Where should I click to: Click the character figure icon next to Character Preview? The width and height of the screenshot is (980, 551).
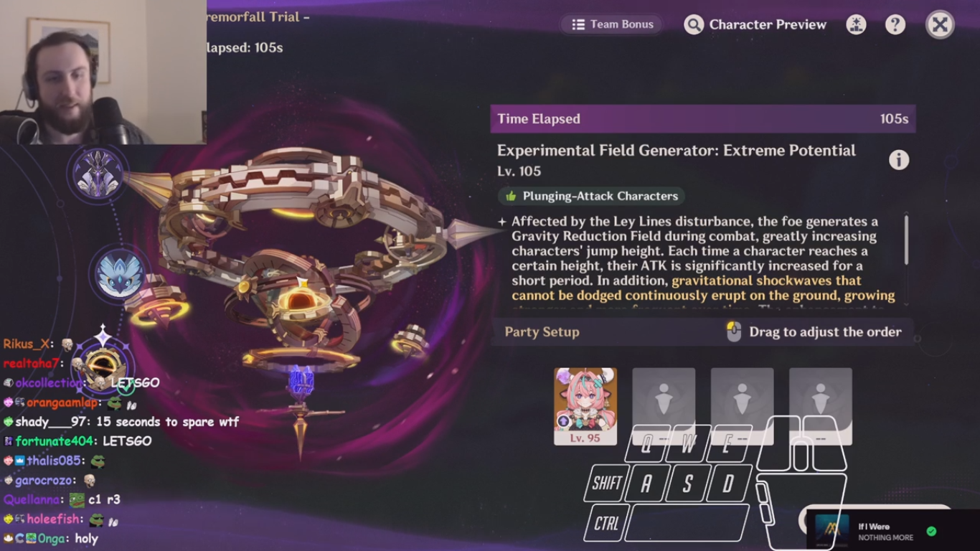855,24
